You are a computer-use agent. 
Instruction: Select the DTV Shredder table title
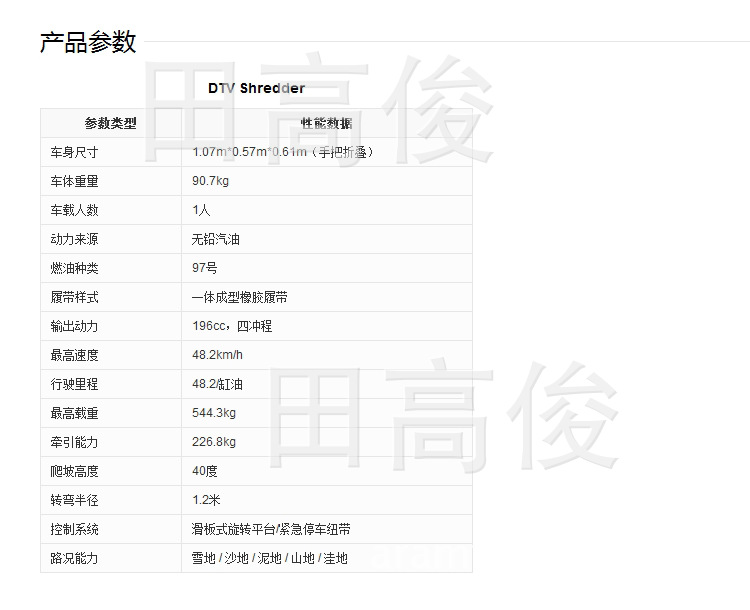click(256, 88)
